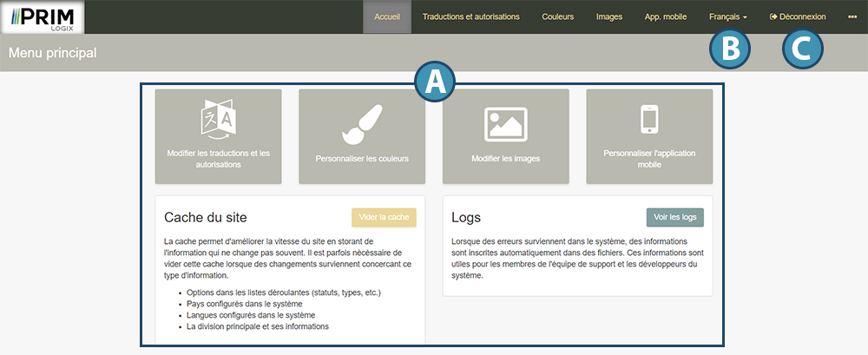Click the smartphone icon for mobile app

(x=649, y=120)
